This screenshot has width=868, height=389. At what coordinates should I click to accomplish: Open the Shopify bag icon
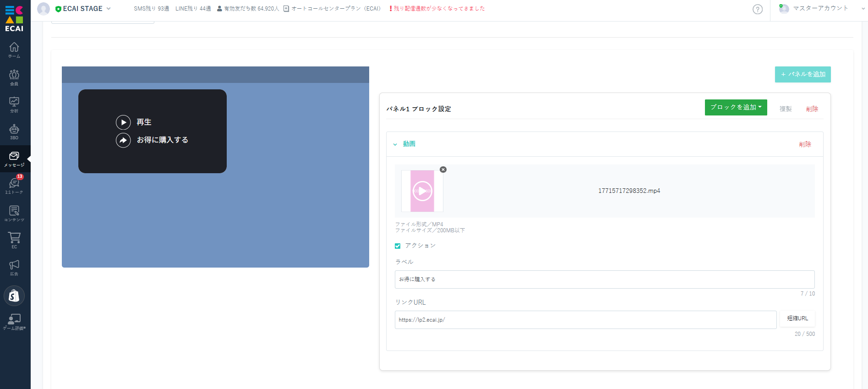[14, 296]
